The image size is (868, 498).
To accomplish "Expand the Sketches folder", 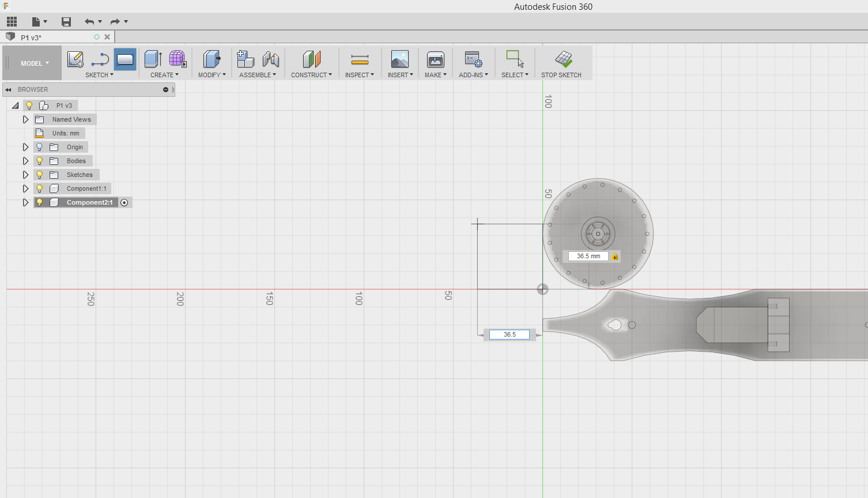I will point(25,175).
